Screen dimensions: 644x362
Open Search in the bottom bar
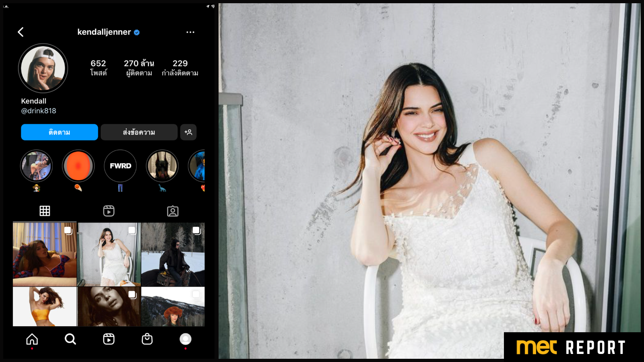coord(70,339)
